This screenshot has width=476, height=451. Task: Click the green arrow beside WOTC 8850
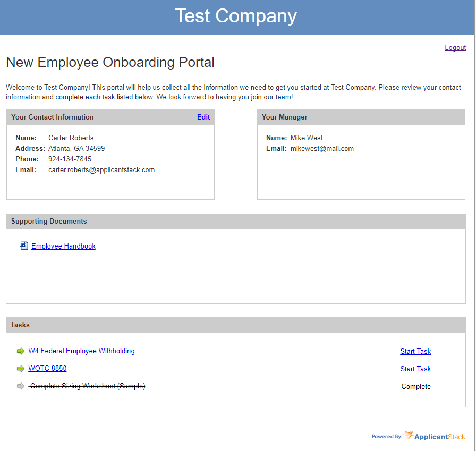click(x=20, y=369)
